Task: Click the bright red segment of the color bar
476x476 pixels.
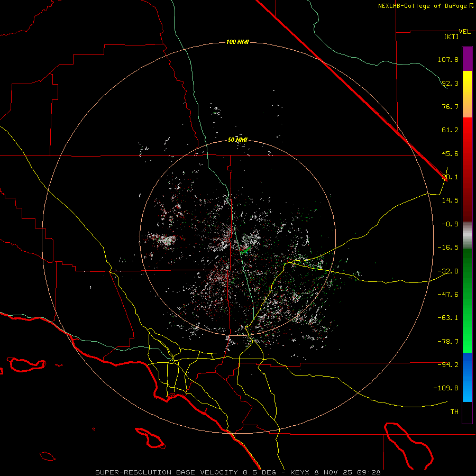Action: (x=467, y=131)
